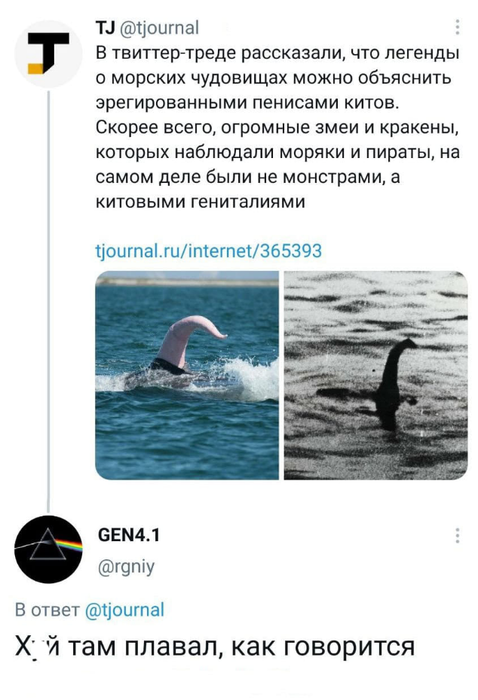
Task: Open the GEN4.1 prism avatar
Action: (48, 549)
